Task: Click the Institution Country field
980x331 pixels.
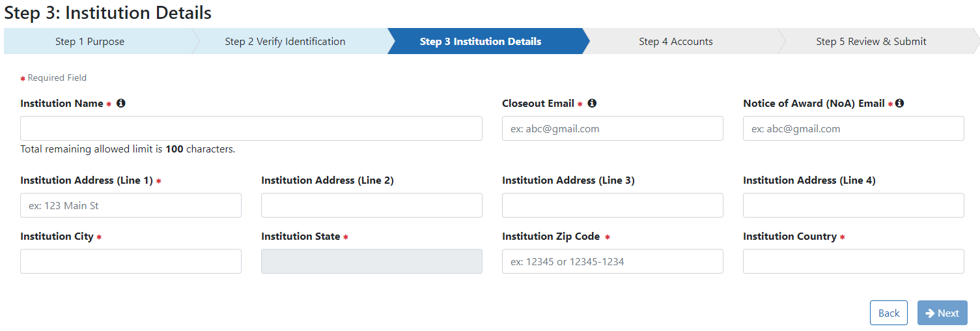Action: click(x=853, y=261)
